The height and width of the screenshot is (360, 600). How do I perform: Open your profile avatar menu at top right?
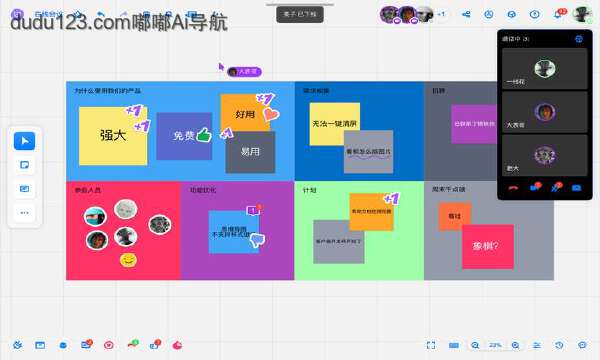click(x=582, y=14)
